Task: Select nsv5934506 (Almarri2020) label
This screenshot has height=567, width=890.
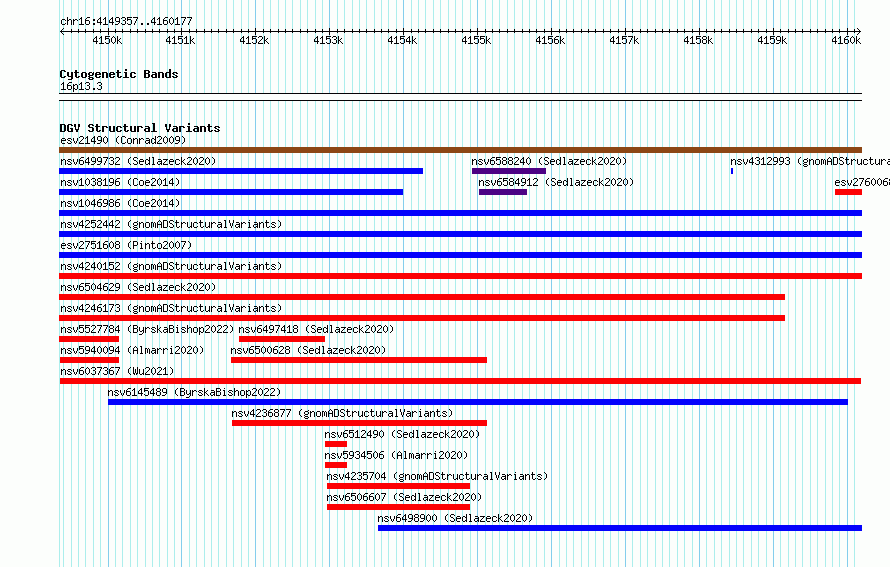Action: point(396,455)
